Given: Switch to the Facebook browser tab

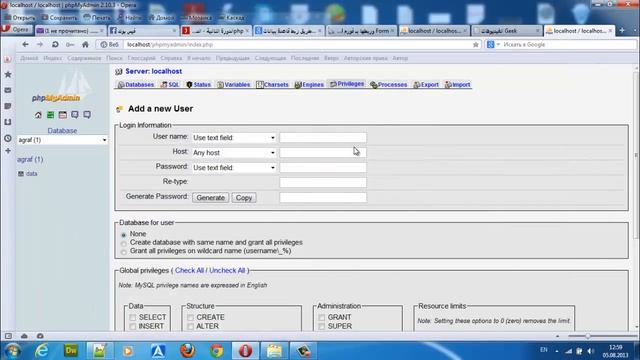Looking at the screenshot, I should pyautogui.click(x=143, y=31).
